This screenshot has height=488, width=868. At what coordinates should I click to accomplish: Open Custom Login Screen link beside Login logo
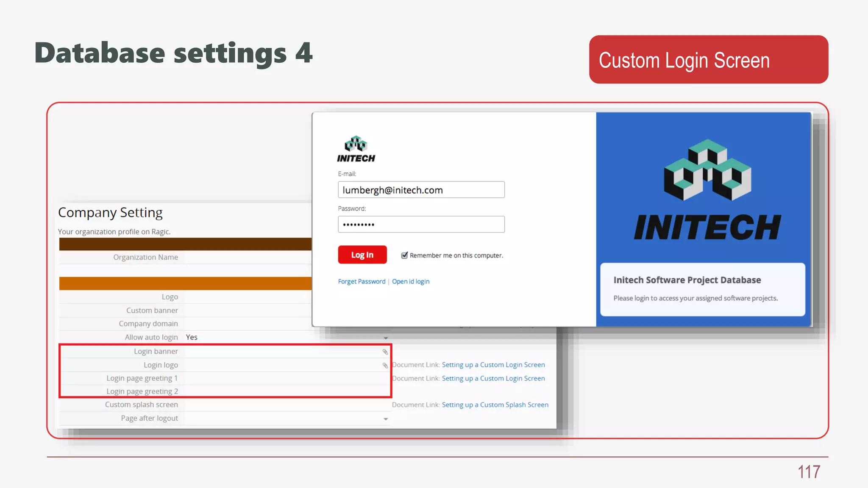[x=493, y=365]
